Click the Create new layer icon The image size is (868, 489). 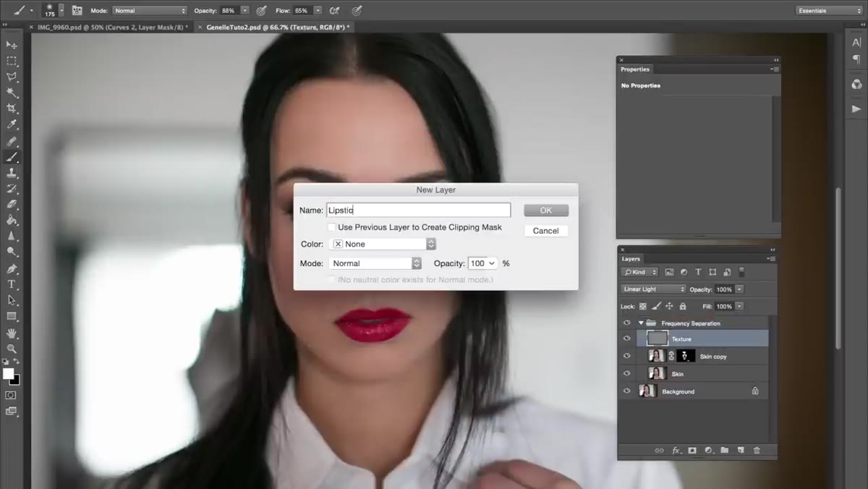[740, 450]
